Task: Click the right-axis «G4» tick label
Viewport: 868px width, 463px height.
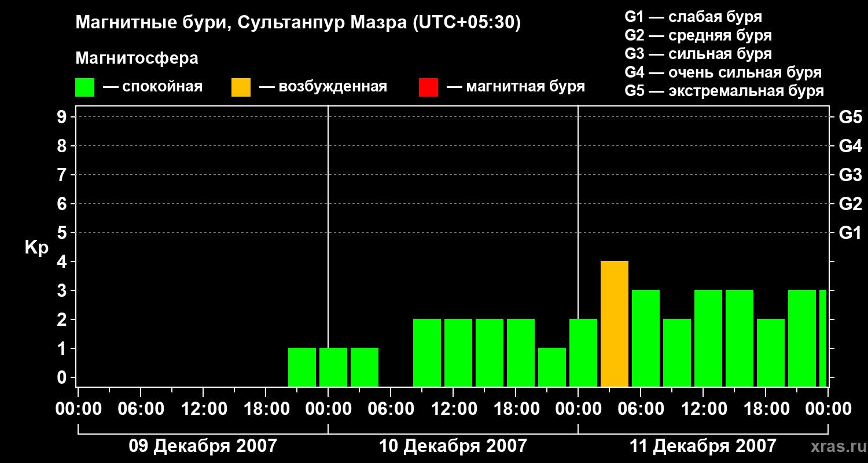Action: pos(851,146)
